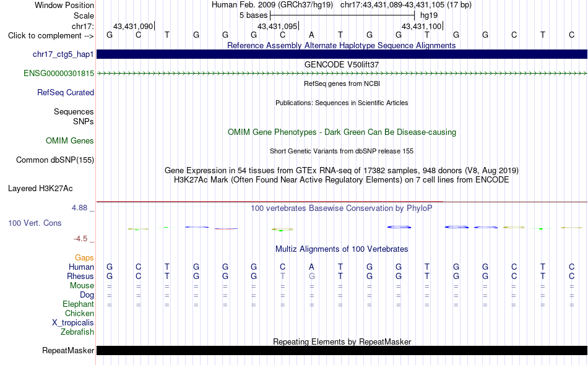Click 100 vertebrates Basewise Conservation by PhyloP title
The image size is (588, 365).
pyautogui.click(x=342, y=208)
